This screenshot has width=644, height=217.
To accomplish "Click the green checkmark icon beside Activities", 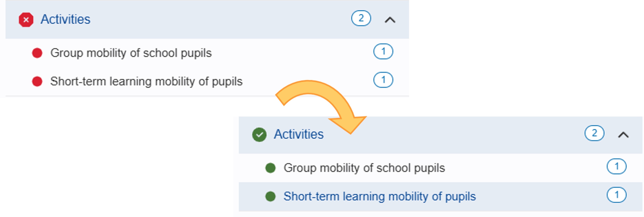I will pyautogui.click(x=259, y=135).
